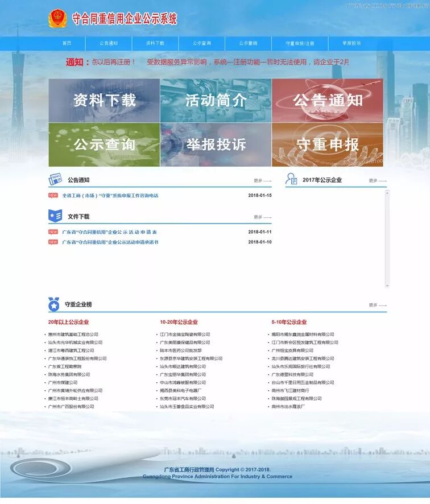Click the up arrow of 2017年公示企业 scrollbar
Screen dimensions: 430x504
[387, 192]
